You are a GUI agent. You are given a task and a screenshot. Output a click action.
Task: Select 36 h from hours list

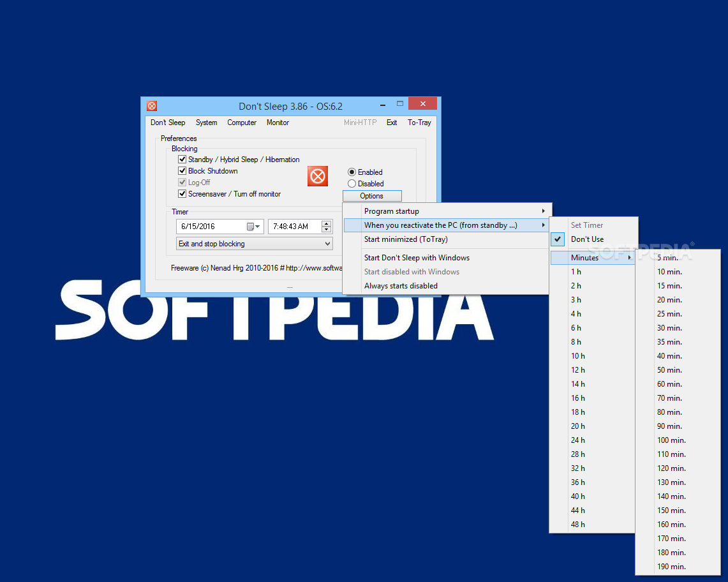593,482
